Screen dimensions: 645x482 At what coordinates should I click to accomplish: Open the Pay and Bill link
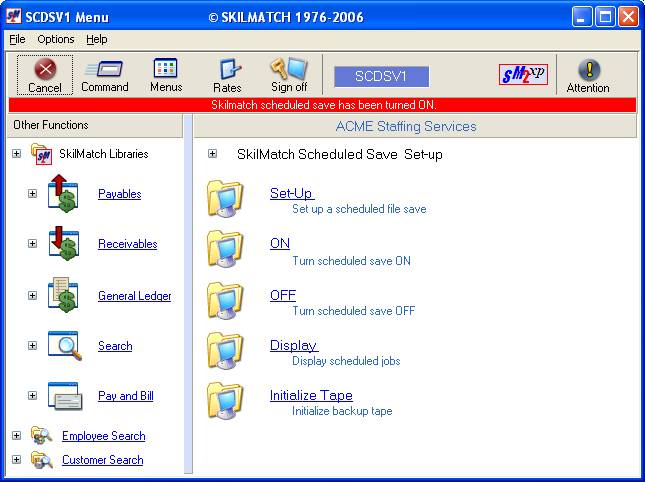(x=126, y=396)
